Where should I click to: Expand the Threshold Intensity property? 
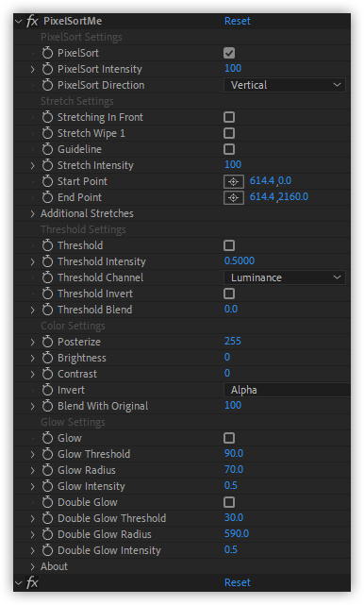33,262
